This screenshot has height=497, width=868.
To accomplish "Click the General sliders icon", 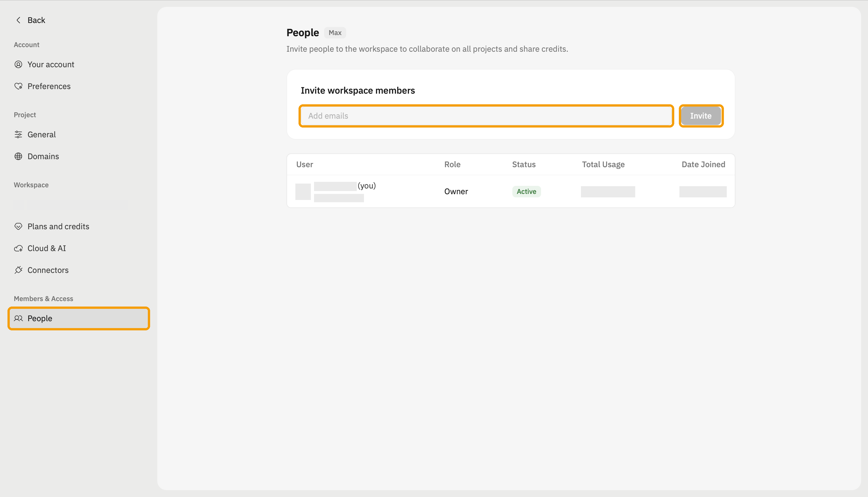I will click(18, 134).
